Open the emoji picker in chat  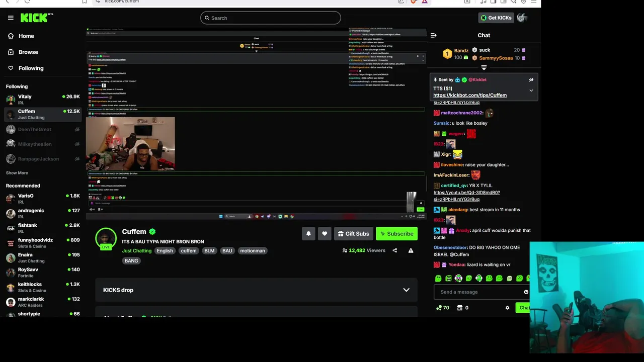point(526,292)
